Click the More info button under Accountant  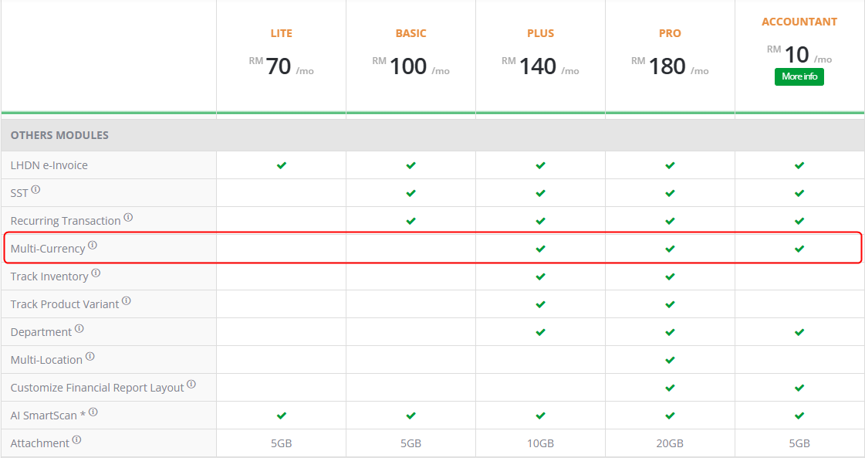coord(799,77)
